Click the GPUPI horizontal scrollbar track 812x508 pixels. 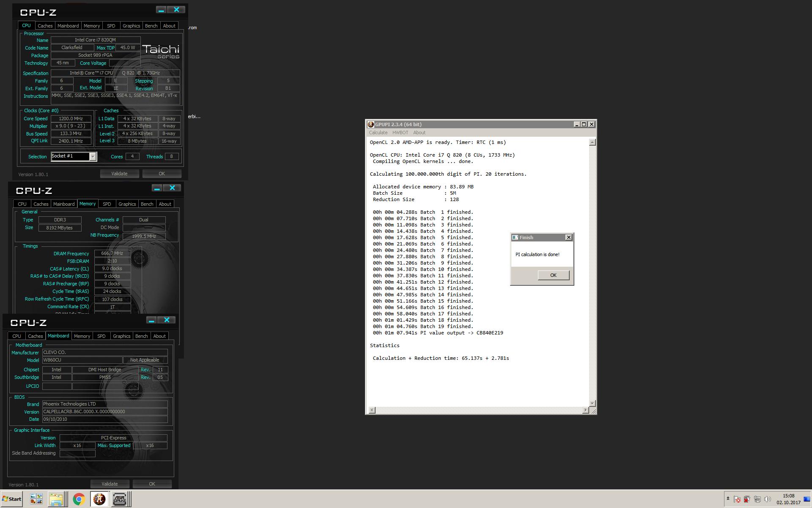tap(479, 410)
